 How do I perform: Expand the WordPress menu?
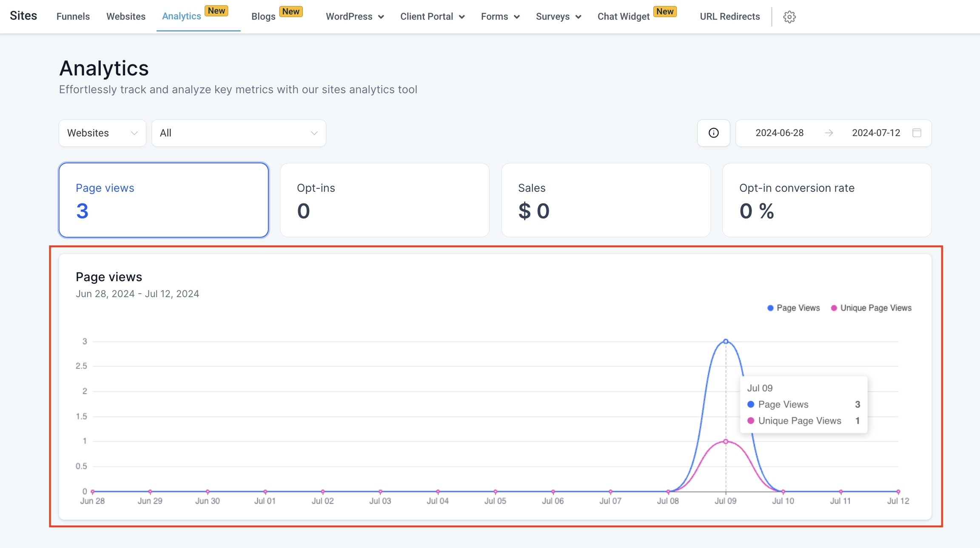tap(354, 17)
